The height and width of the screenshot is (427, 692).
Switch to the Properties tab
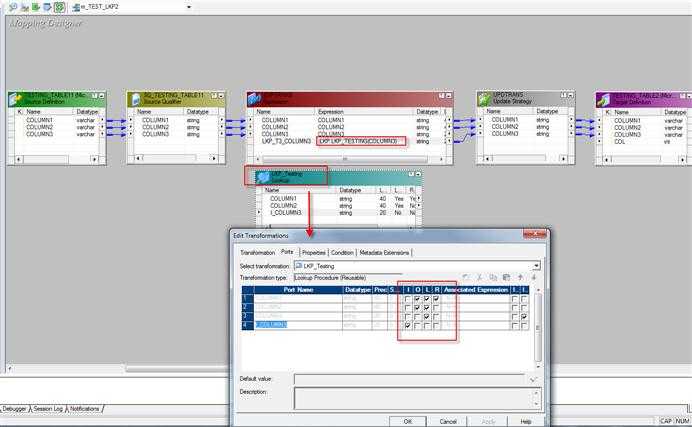(314, 253)
